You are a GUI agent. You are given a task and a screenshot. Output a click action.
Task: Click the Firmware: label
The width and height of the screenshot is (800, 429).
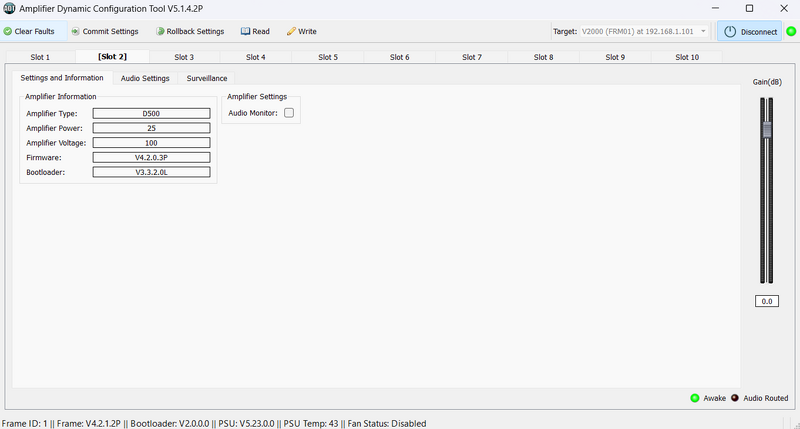[x=44, y=158]
